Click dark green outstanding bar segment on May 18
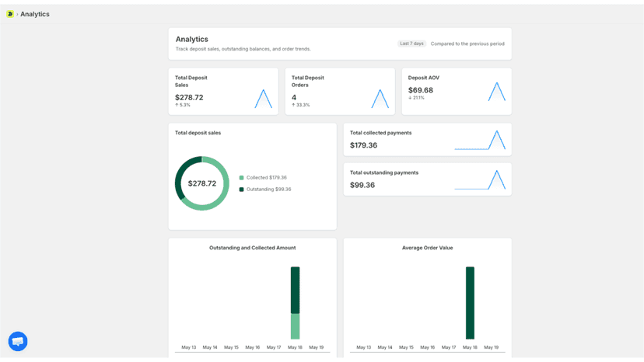This screenshot has width=644, height=362. [295, 291]
